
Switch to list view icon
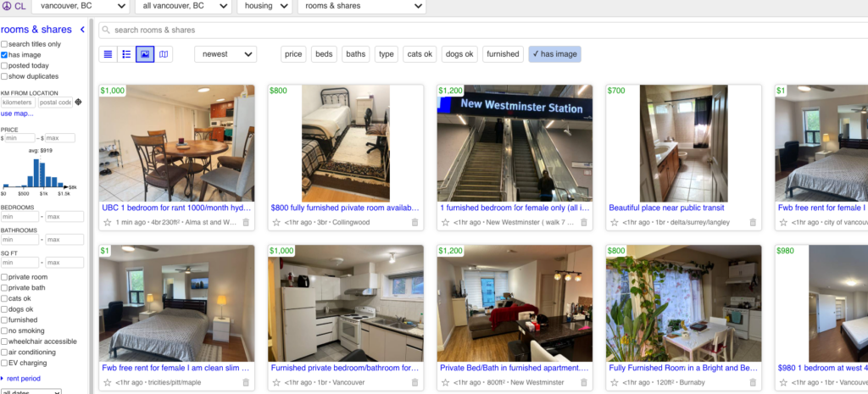pyautogui.click(x=108, y=54)
